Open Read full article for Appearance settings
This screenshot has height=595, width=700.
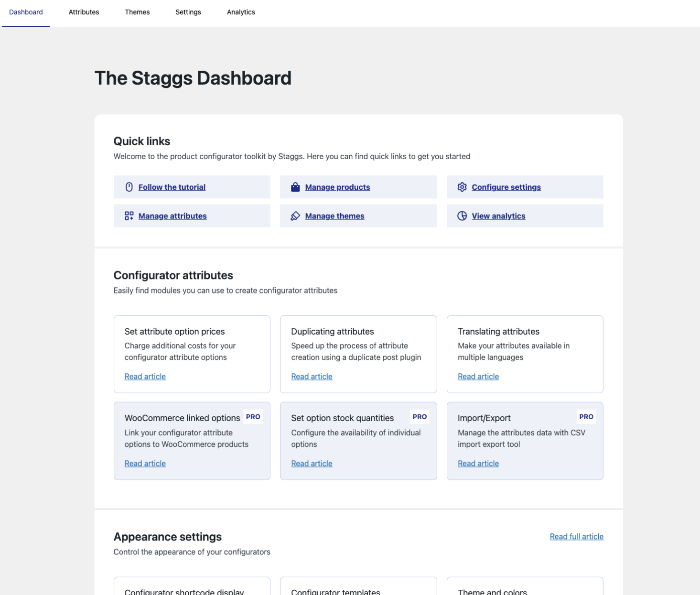point(576,537)
